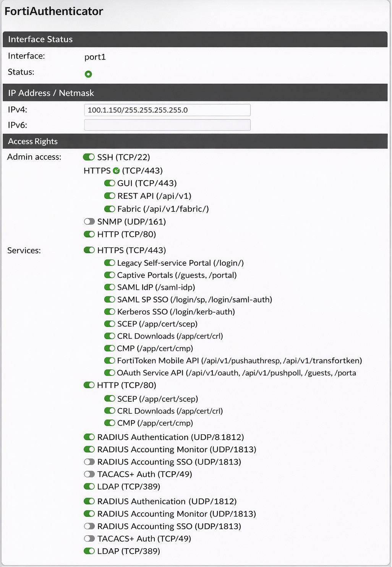Turn off Captive Portals service

(110, 275)
